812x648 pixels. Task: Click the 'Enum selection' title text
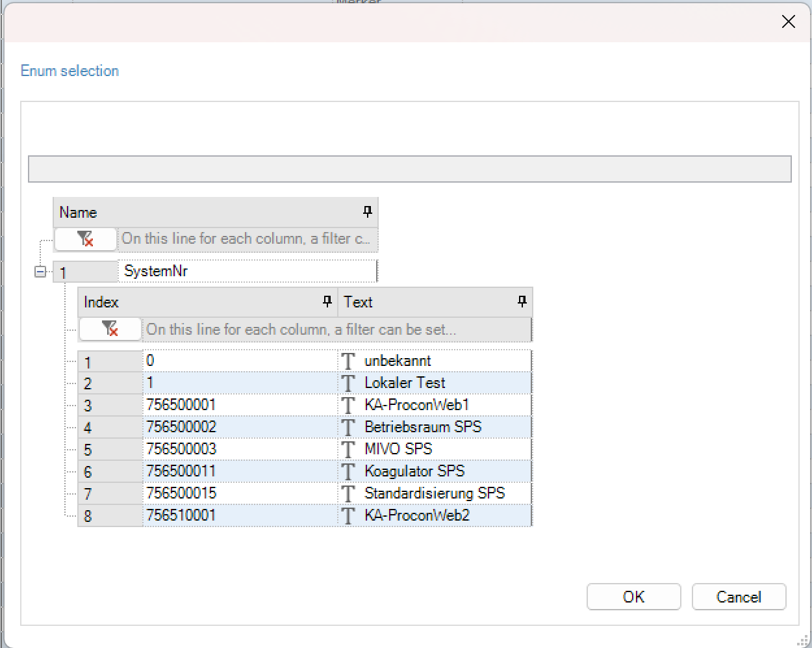tap(70, 71)
